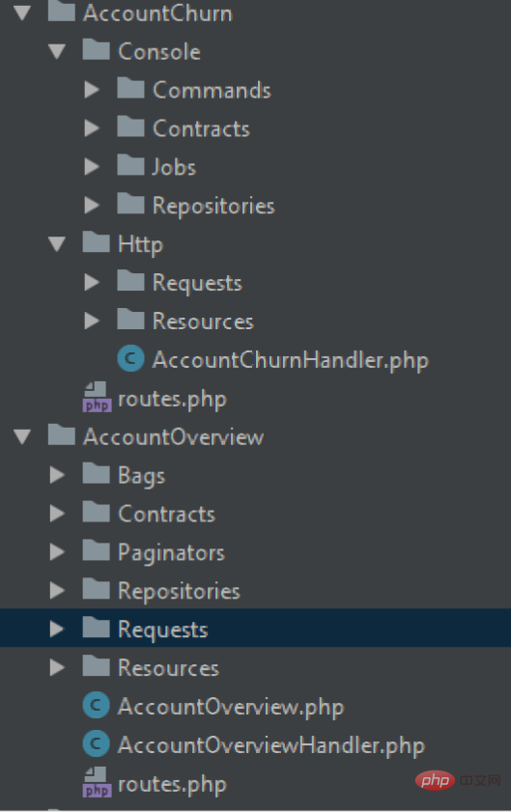The width and height of the screenshot is (511, 812).
Task: Select the Contracts folder under AccountOverview
Action: point(166,514)
